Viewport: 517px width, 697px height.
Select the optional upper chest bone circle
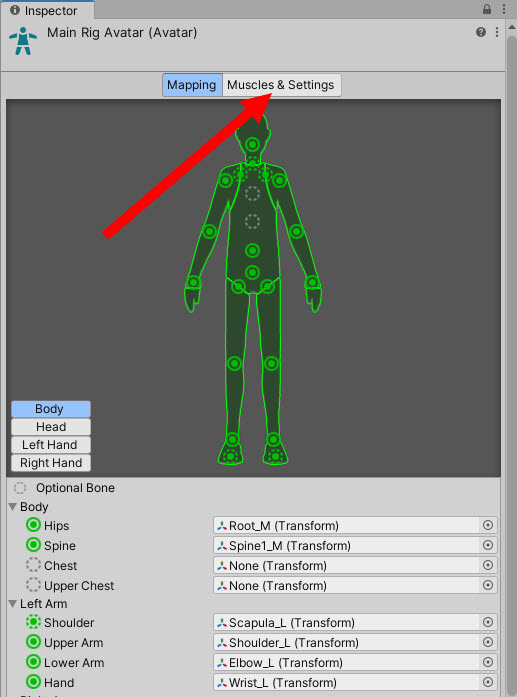(252, 193)
